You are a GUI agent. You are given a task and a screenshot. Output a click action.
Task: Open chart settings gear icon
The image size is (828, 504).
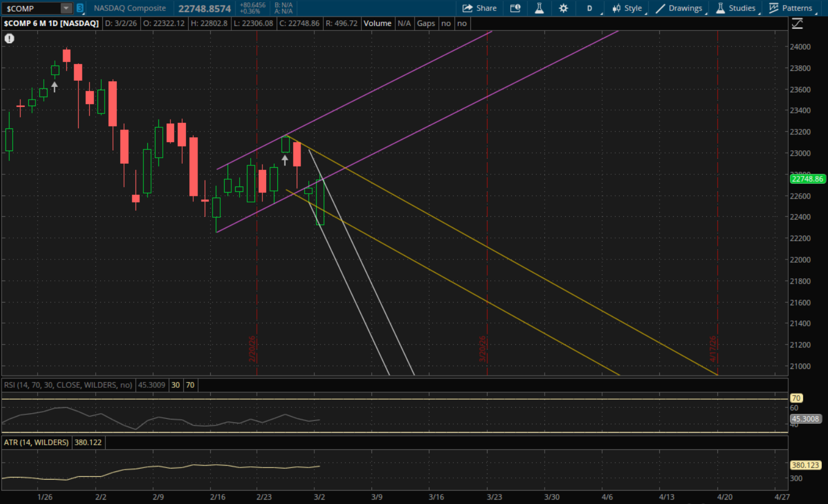coord(563,8)
